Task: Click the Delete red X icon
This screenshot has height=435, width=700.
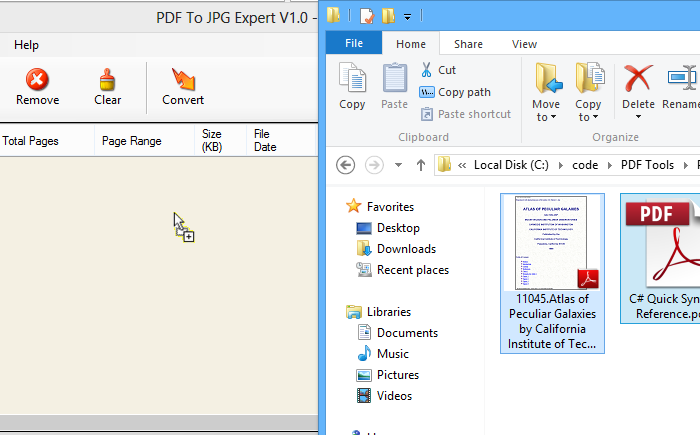Action: coord(638,78)
